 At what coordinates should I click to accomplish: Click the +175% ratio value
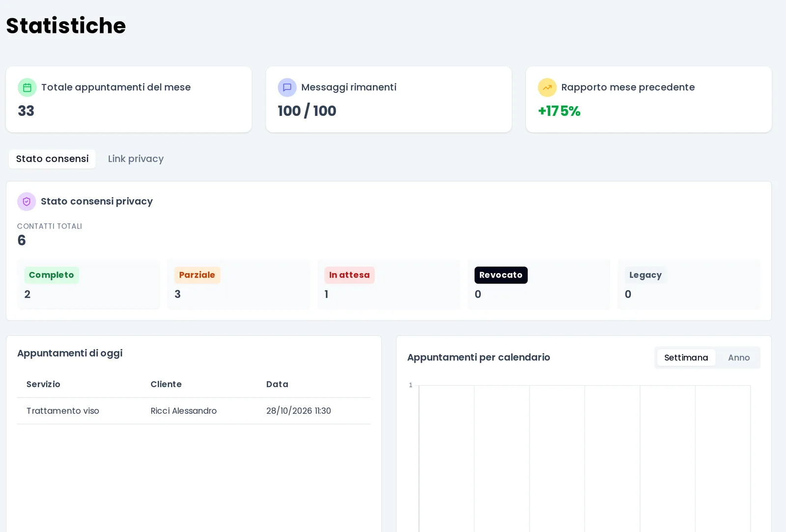pos(559,111)
